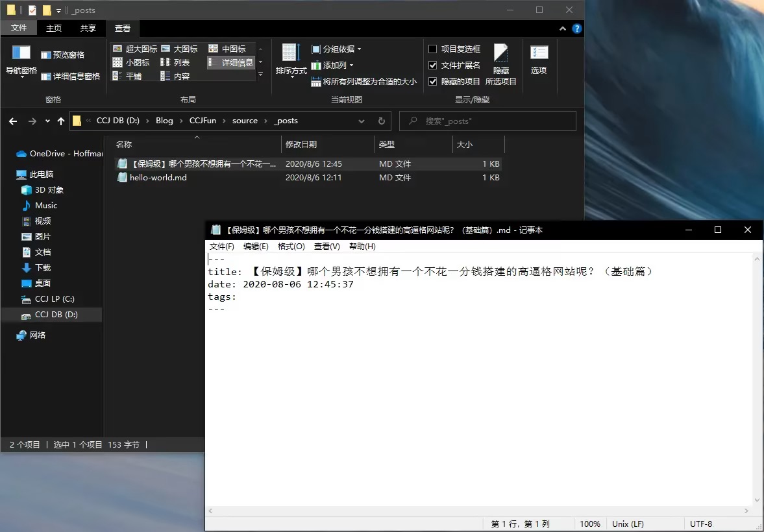
Task: Uncheck the 文件扩展名 file extensions checkbox
Action: pos(433,65)
